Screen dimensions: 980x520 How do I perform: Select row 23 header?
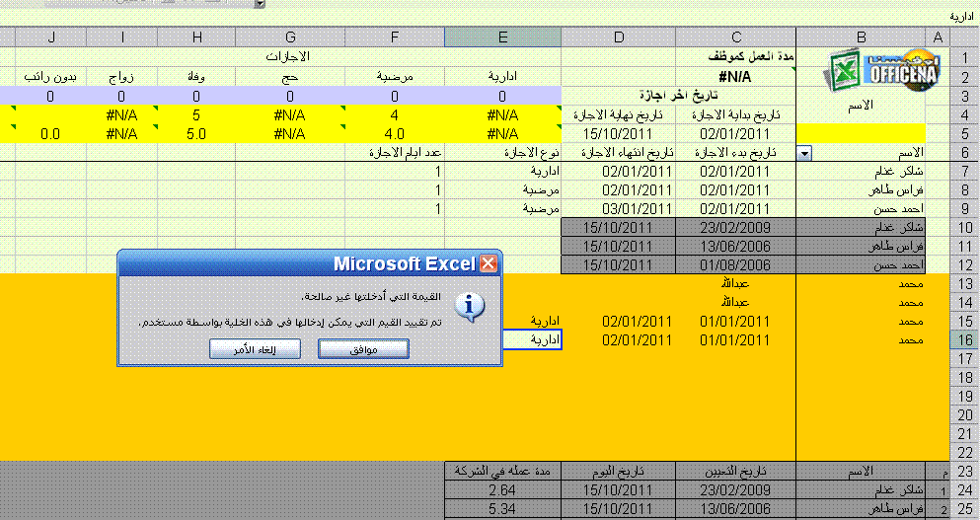965,472
